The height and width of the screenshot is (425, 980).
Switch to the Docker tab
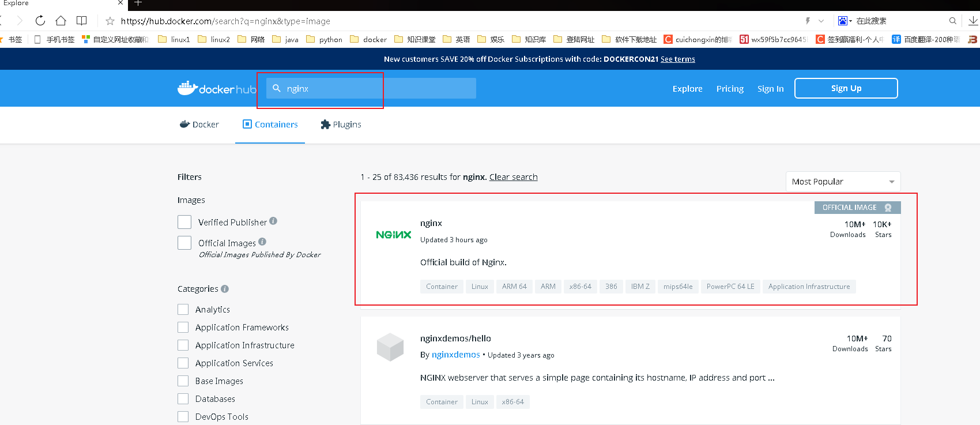tap(199, 125)
